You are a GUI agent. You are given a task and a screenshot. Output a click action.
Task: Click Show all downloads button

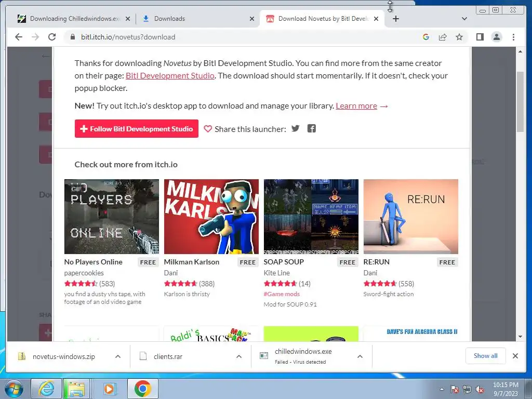(x=486, y=355)
